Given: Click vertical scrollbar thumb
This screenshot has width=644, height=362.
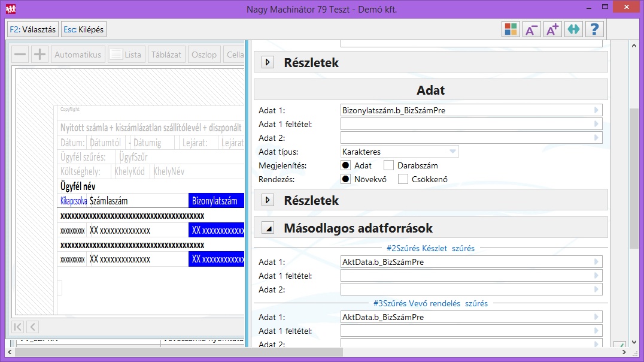Looking at the screenshot, I should pos(634,178).
